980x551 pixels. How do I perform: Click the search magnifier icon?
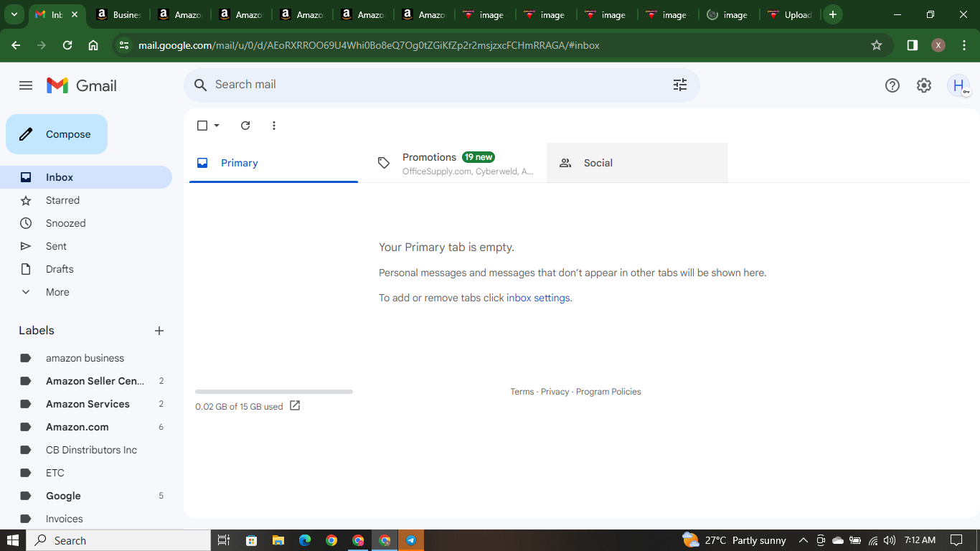[201, 85]
